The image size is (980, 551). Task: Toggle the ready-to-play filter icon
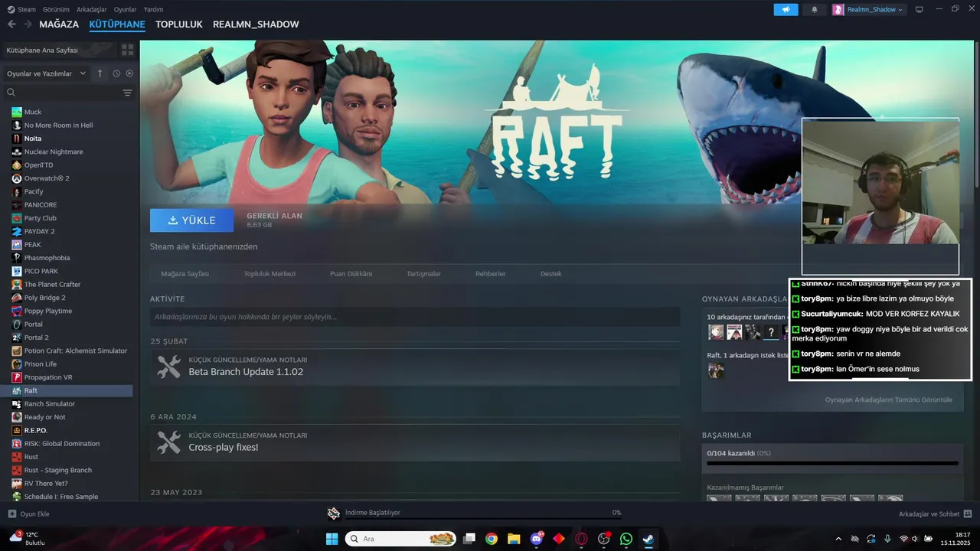(x=129, y=73)
